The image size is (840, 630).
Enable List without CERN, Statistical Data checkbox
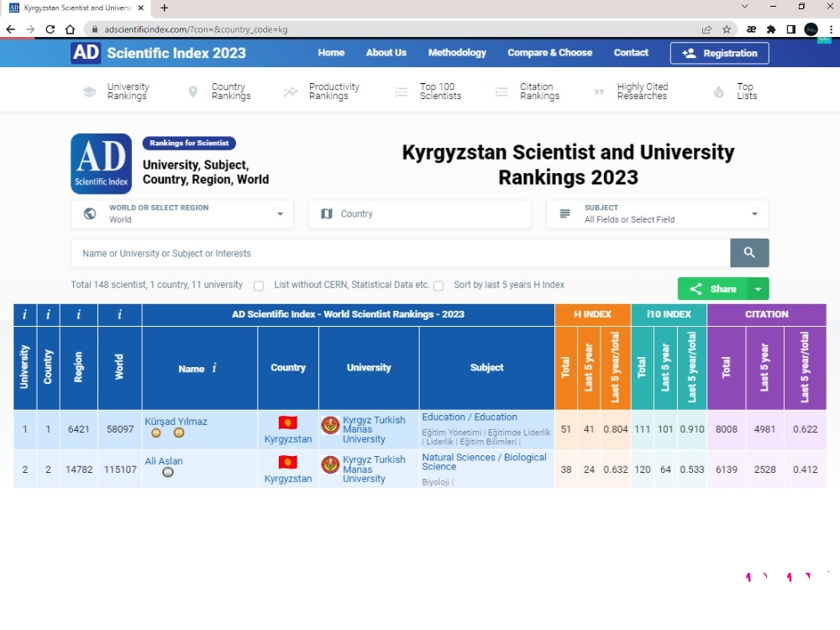(x=259, y=286)
